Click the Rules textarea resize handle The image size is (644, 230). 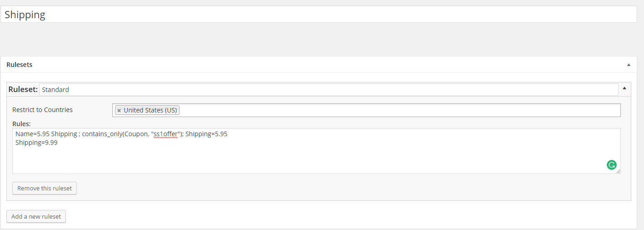click(618, 171)
